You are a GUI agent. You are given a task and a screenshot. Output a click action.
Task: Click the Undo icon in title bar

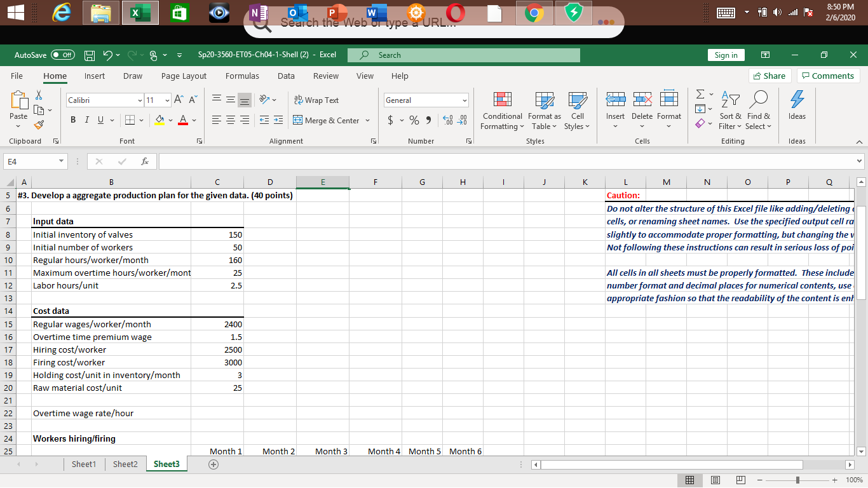(x=109, y=55)
